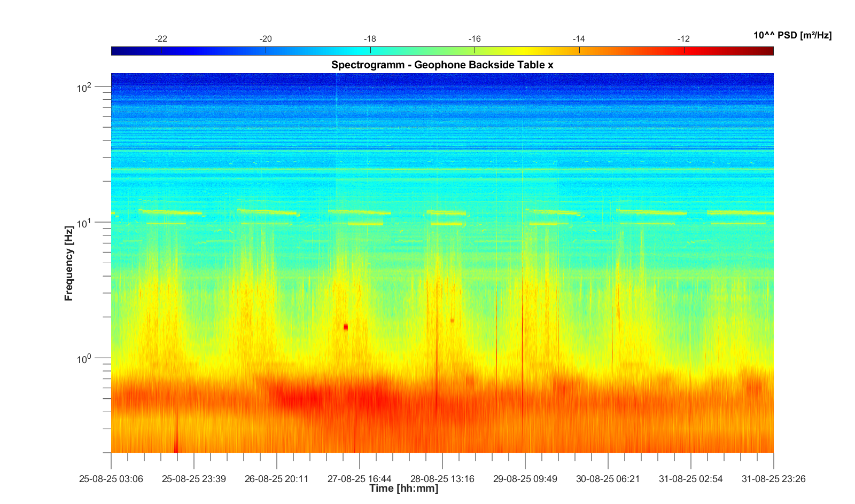The image size is (855, 504).
Task: Click the -18 value on the colorbar
Action: click(370, 39)
